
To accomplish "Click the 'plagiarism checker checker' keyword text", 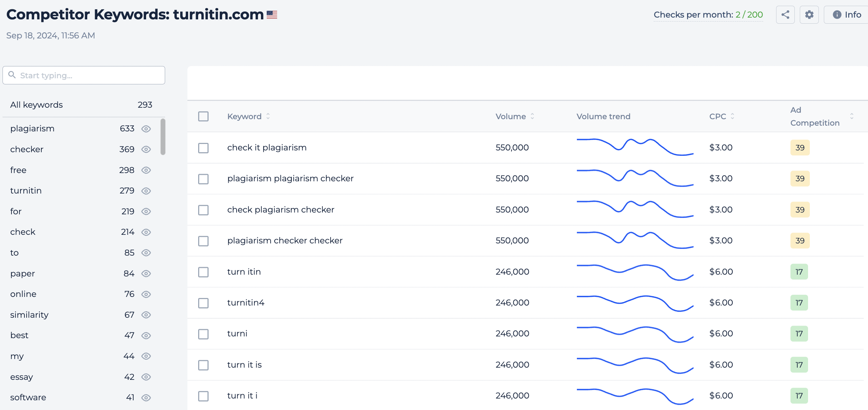I will click(x=285, y=241).
